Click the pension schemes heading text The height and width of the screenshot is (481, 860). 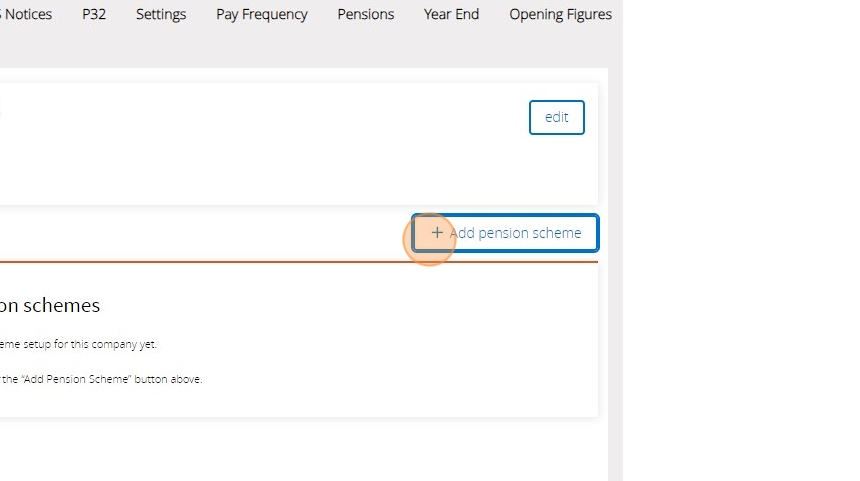pos(50,305)
